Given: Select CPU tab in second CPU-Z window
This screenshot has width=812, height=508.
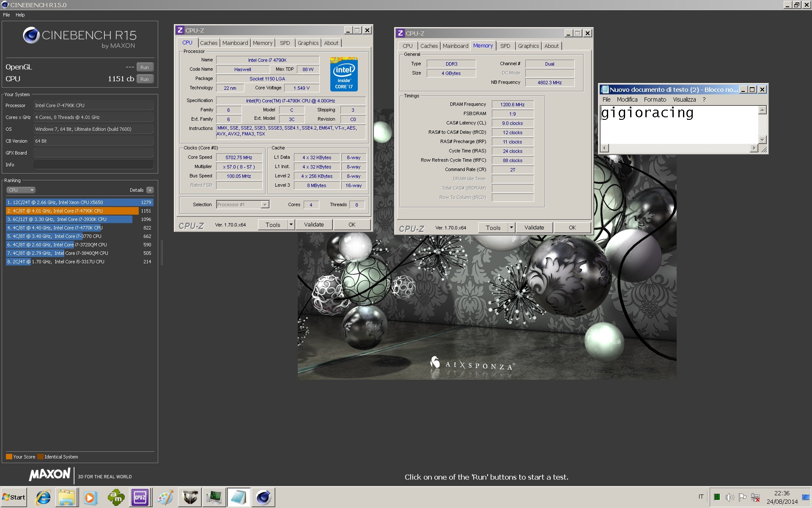Looking at the screenshot, I should (408, 46).
